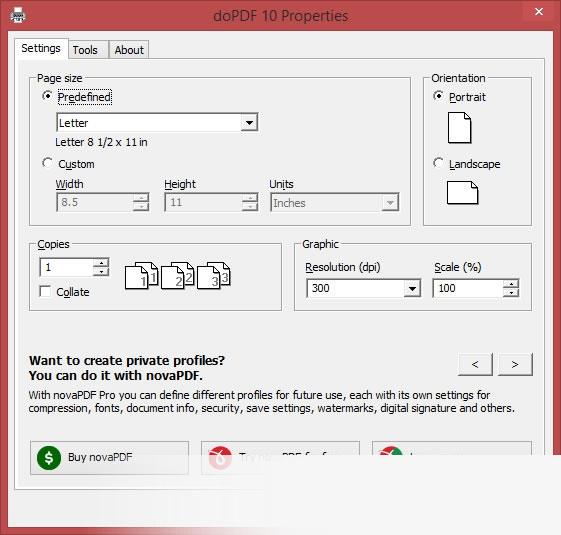Click the Resolution 300 value field
This screenshot has width=561, height=535.
[x=355, y=288]
